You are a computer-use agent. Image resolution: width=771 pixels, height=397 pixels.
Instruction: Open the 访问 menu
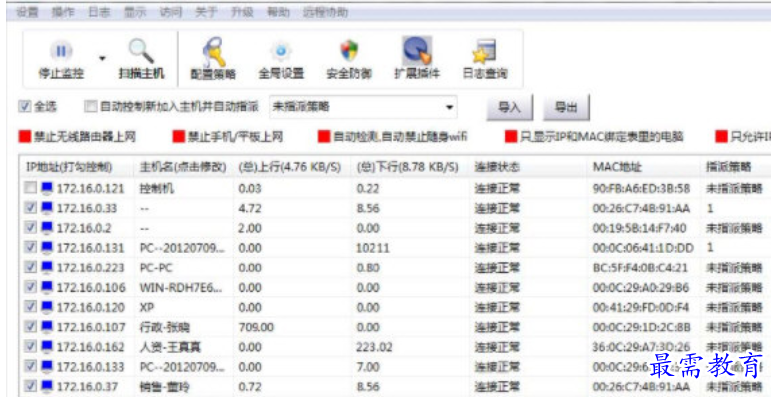pos(170,12)
